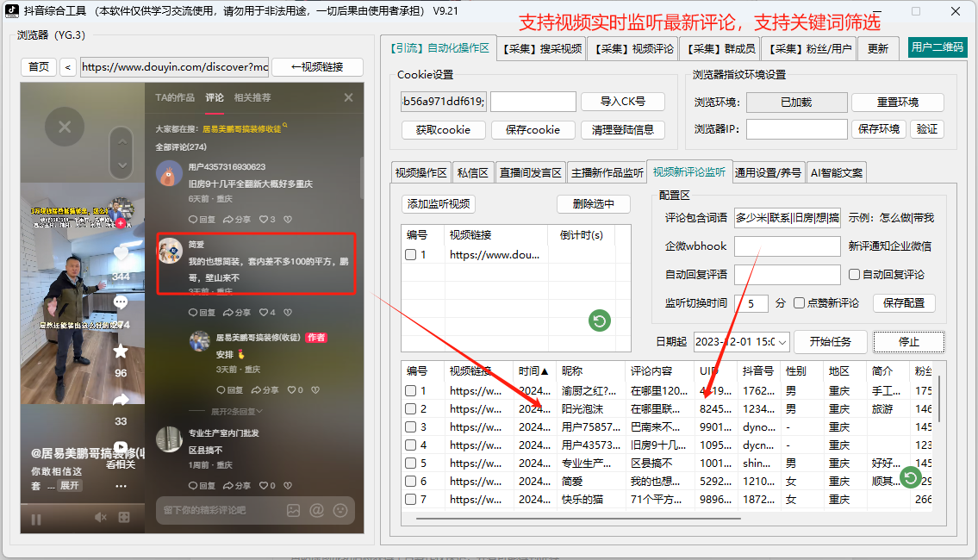Click the browser URL address field

[x=172, y=66]
